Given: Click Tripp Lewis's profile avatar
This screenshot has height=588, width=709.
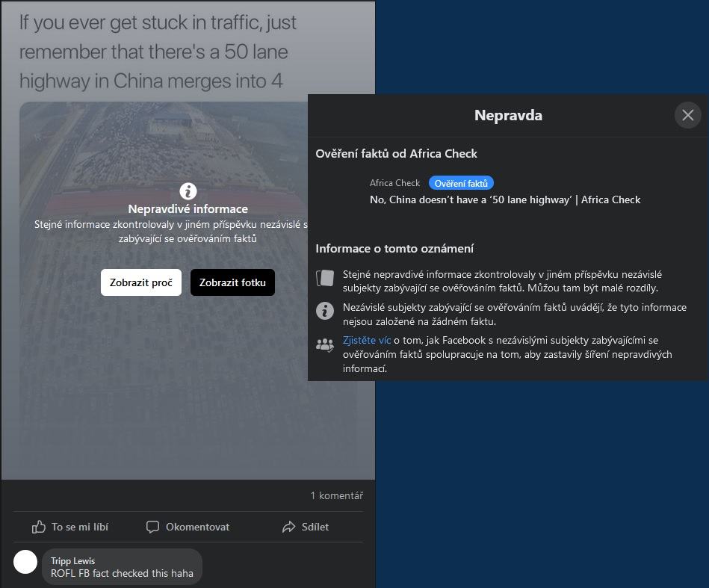Looking at the screenshot, I should point(25,562).
